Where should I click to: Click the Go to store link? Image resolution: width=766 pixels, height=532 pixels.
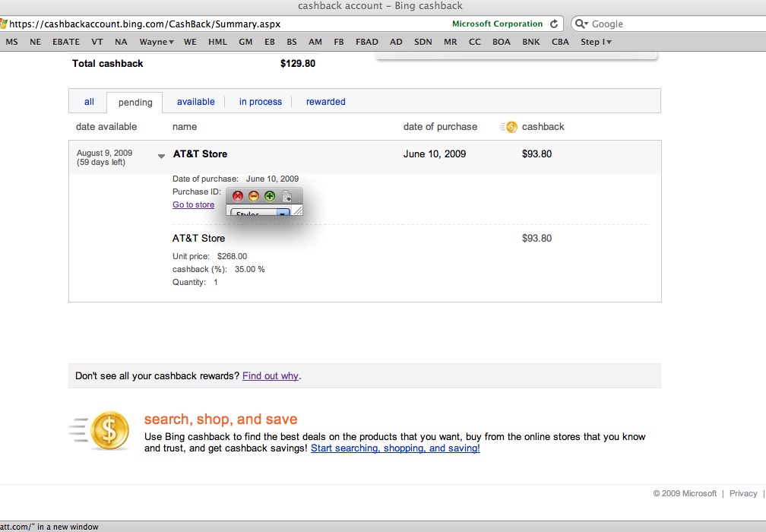[194, 204]
